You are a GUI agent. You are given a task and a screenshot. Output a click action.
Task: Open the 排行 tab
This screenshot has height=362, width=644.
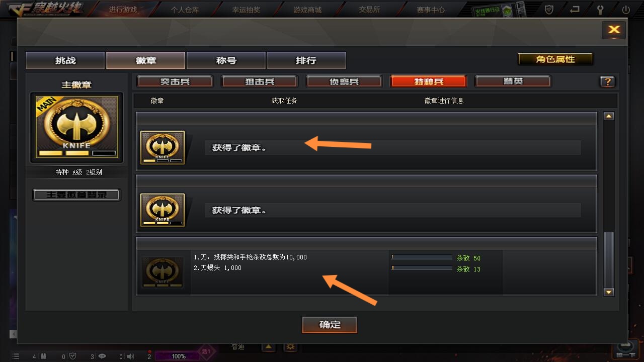[306, 60]
